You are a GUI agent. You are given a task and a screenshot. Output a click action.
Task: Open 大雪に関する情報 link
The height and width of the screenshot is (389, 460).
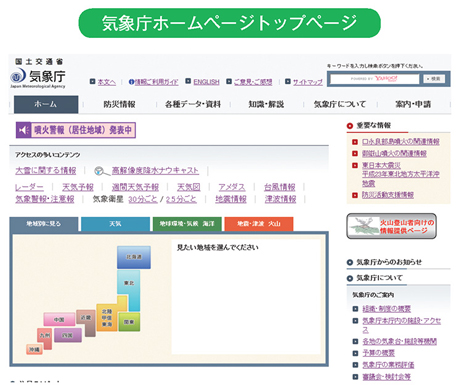[x=46, y=171]
